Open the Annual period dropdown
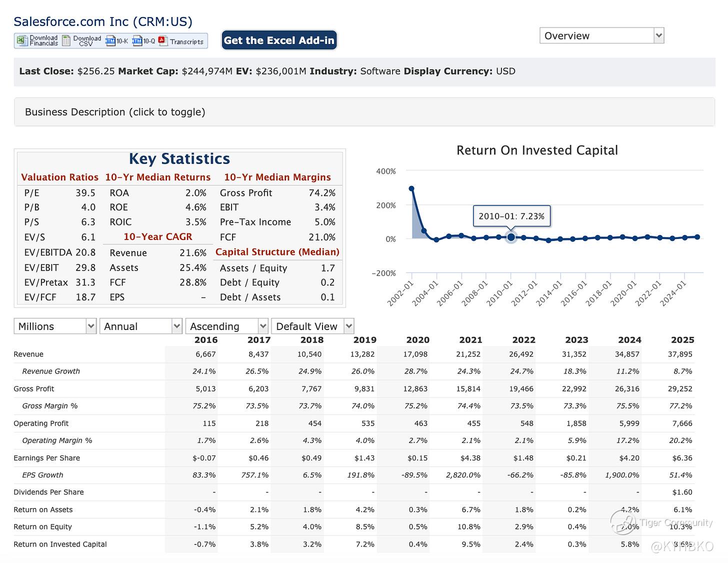The image size is (728, 563). point(141,326)
